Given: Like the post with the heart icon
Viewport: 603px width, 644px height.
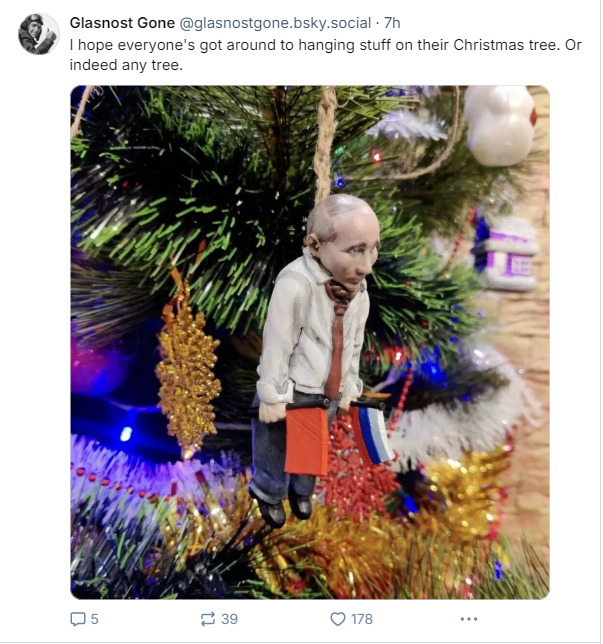Looking at the screenshot, I should tap(338, 619).
